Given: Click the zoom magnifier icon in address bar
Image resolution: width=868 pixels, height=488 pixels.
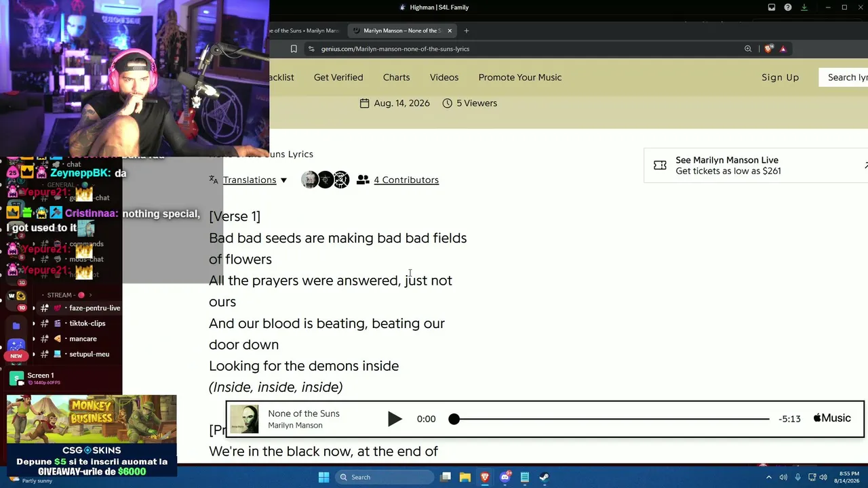Looking at the screenshot, I should [748, 49].
